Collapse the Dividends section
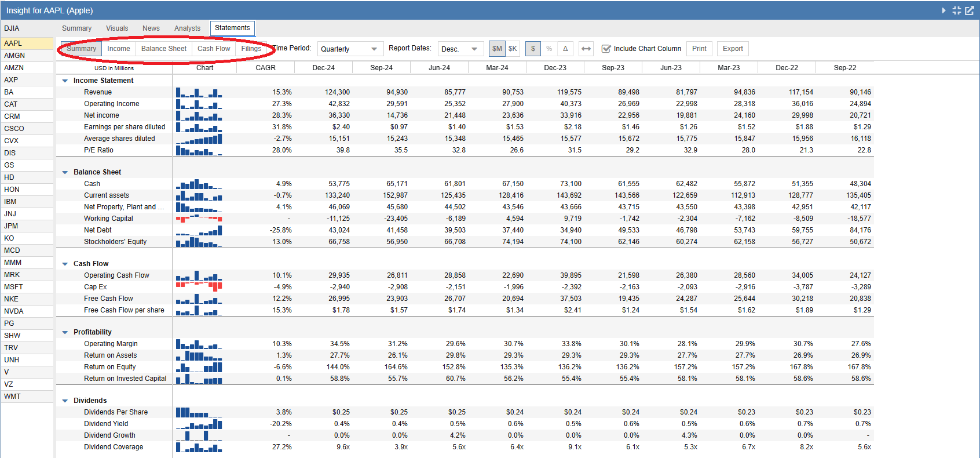Image resolution: width=980 pixels, height=458 pixels. click(x=65, y=401)
